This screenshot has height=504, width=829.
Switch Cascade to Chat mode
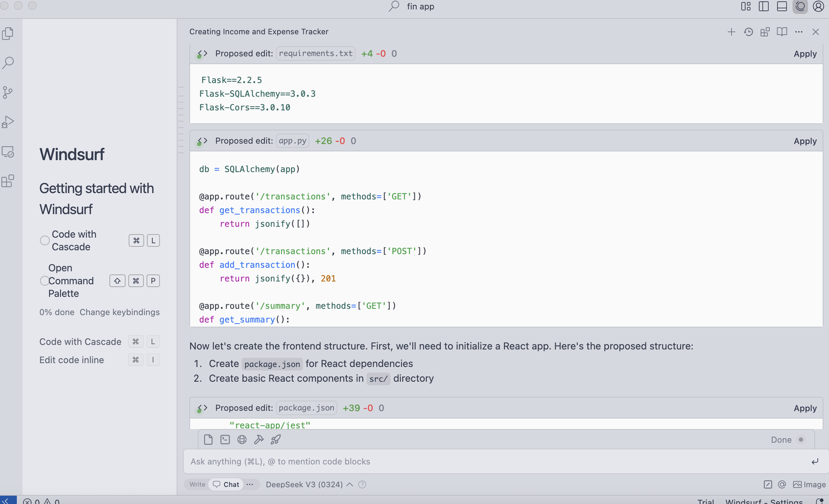click(226, 484)
